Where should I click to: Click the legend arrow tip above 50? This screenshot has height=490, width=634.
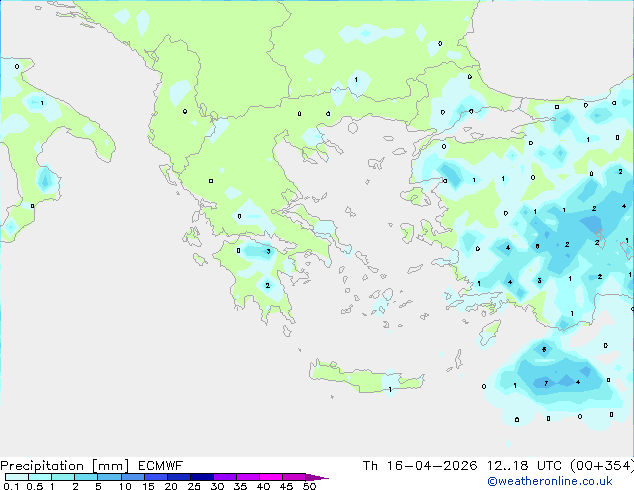pyautogui.click(x=317, y=477)
